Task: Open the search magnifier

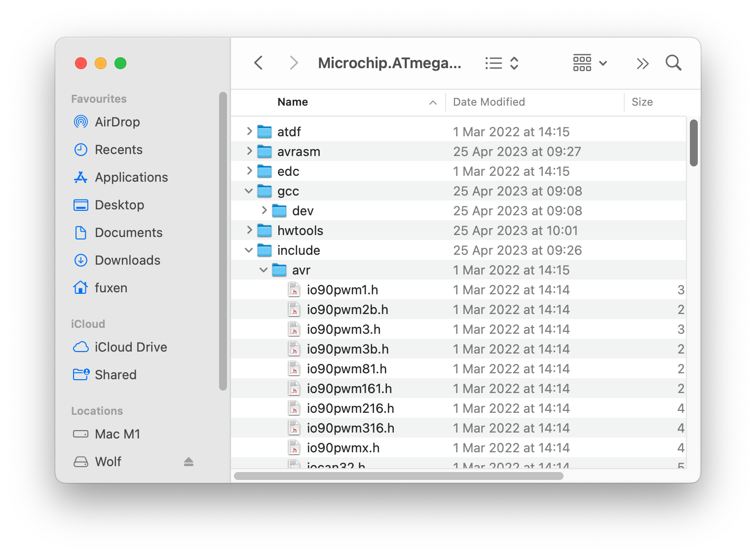Action: [674, 63]
